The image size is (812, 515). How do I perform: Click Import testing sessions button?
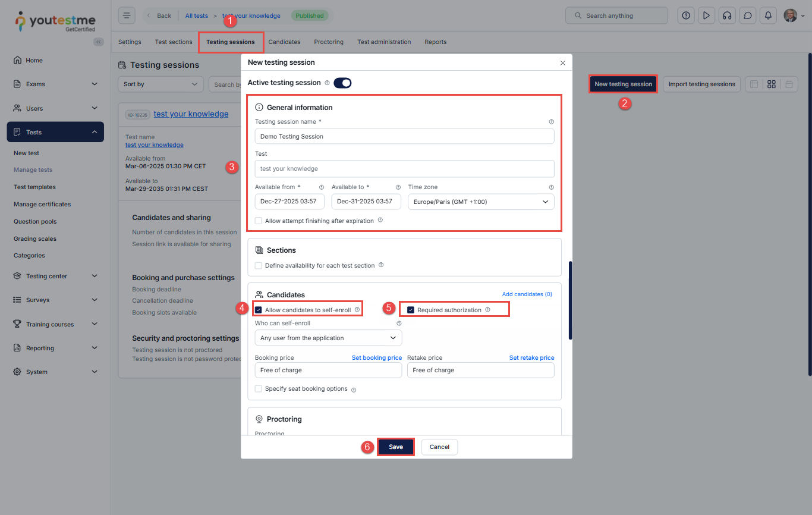coord(702,84)
